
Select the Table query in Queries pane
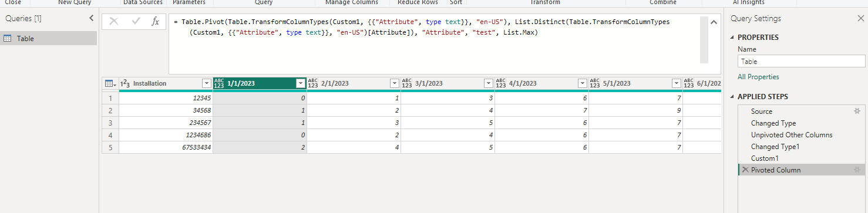click(x=48, y=39)
